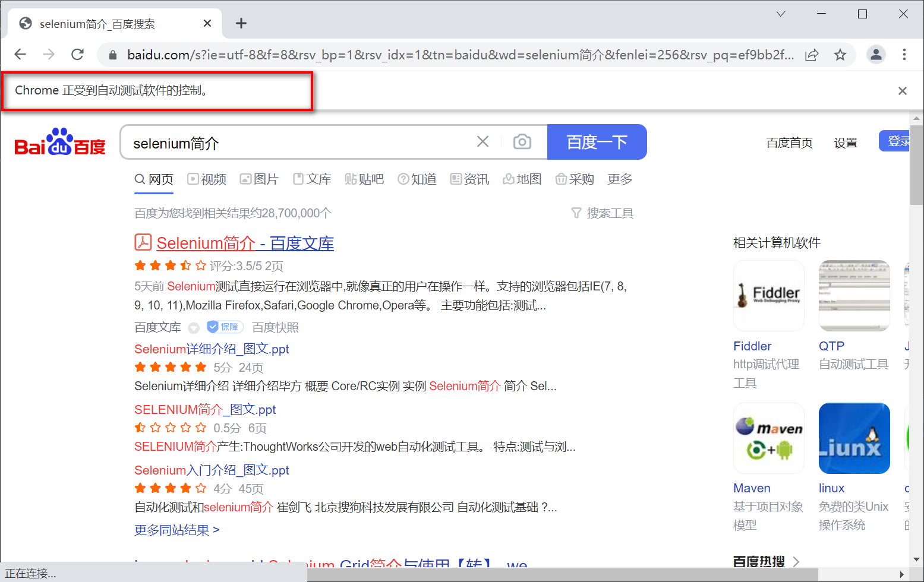Click the 登录 button

pyautogui.click(x=895, y=141)
